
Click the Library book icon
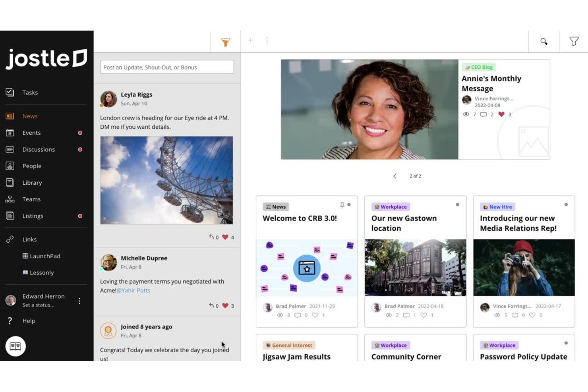(x=10, y=183)
